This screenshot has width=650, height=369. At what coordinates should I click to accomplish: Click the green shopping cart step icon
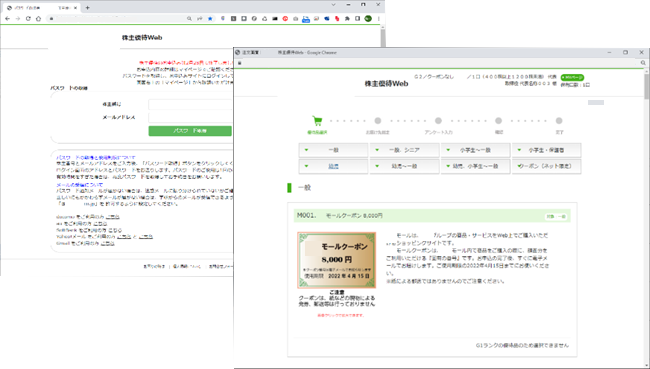click(317, 121)
